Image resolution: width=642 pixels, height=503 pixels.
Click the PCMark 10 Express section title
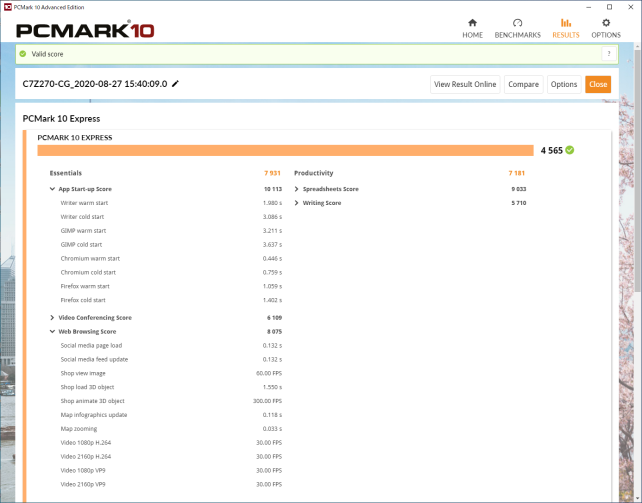tap(61, 118)
